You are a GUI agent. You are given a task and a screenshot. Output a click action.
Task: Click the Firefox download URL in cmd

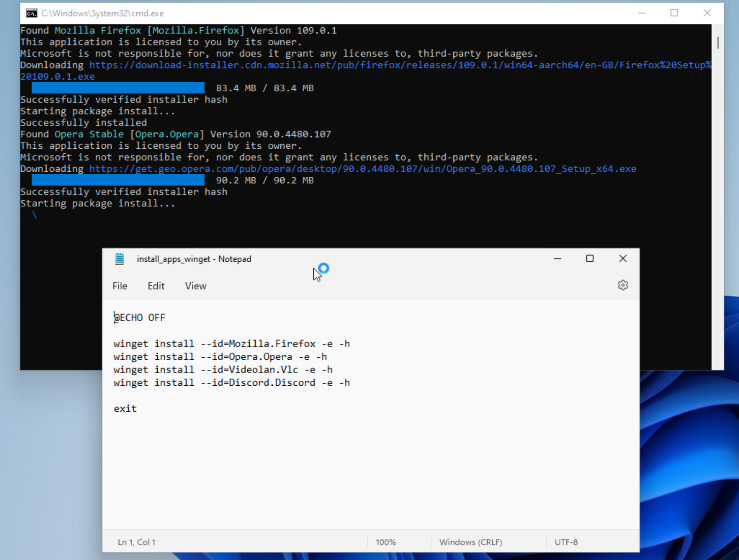pos(366,71)
